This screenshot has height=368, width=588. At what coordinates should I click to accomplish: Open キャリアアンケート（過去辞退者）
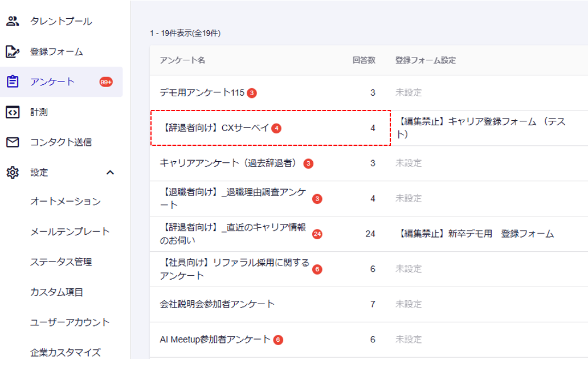click(228, 163)
